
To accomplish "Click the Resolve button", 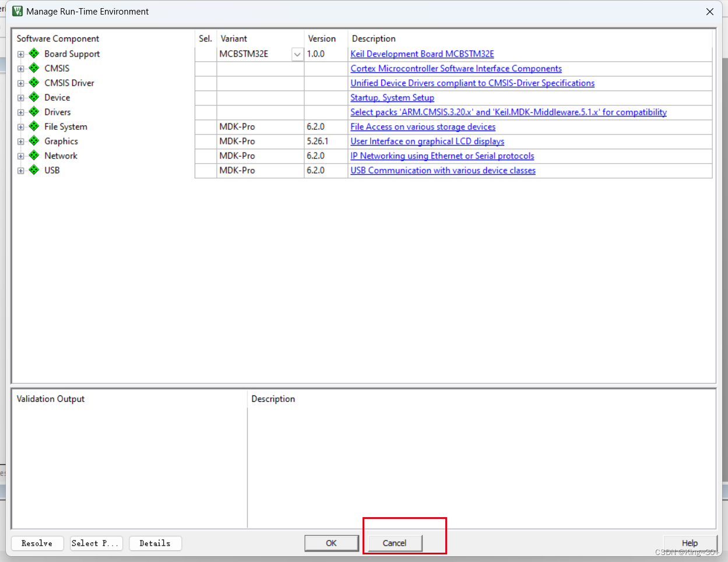I will point(37,543).
